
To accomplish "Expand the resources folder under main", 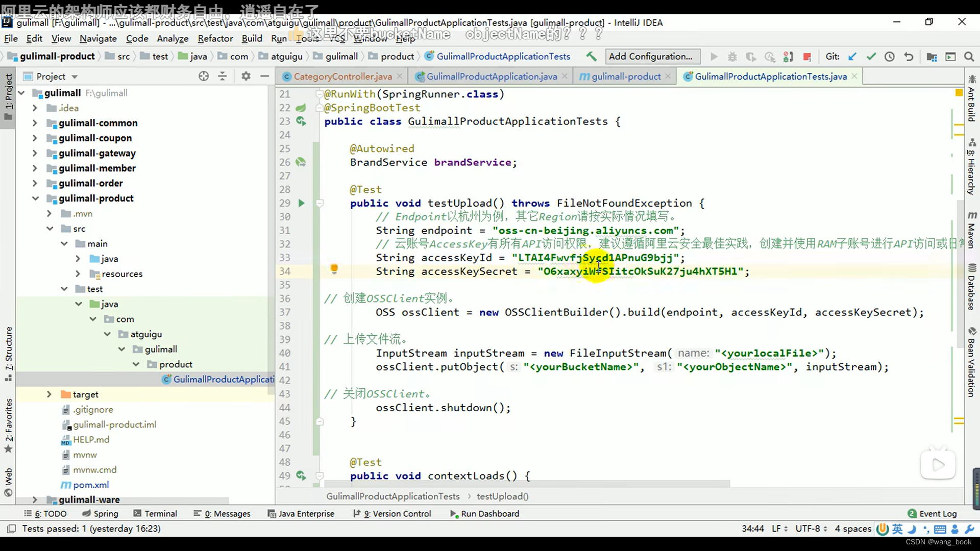I will [x=78, y=274].
